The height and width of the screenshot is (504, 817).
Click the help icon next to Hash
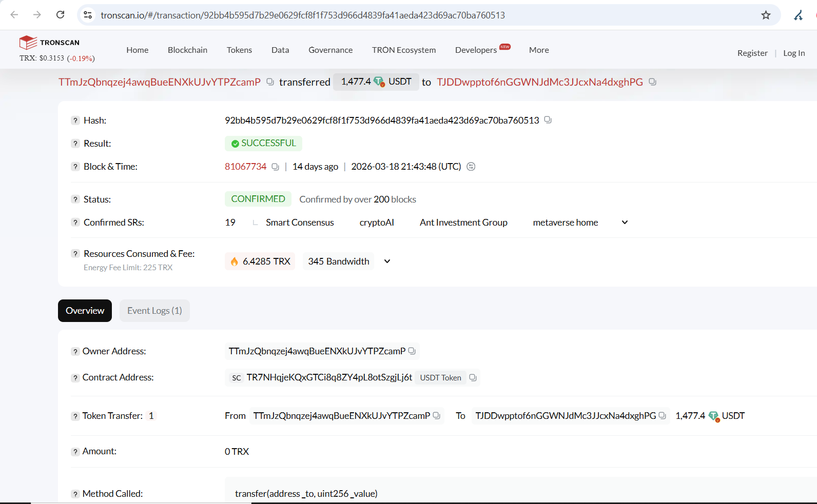75,120
